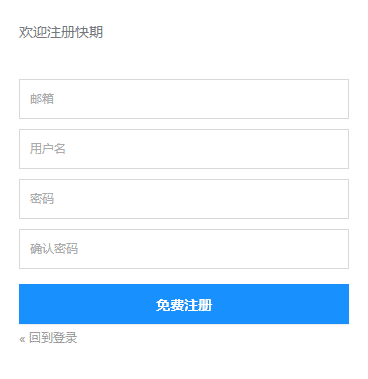Click the 邮箱 email input field

click(184, 99)
